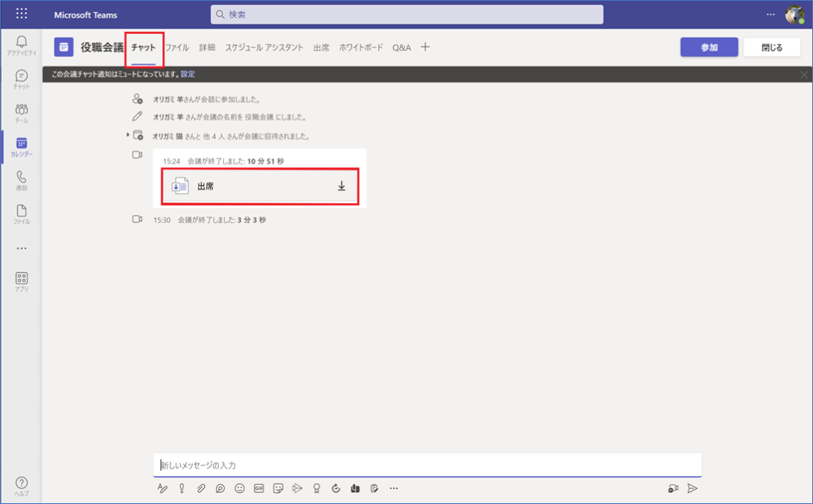
Task: Click the 参加 button to join meeting
Action: point(709,48)
